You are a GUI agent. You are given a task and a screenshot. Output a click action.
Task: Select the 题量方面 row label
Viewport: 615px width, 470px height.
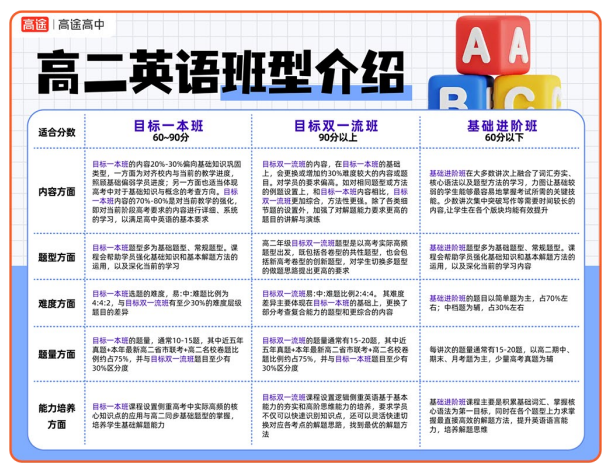(57, 354)
